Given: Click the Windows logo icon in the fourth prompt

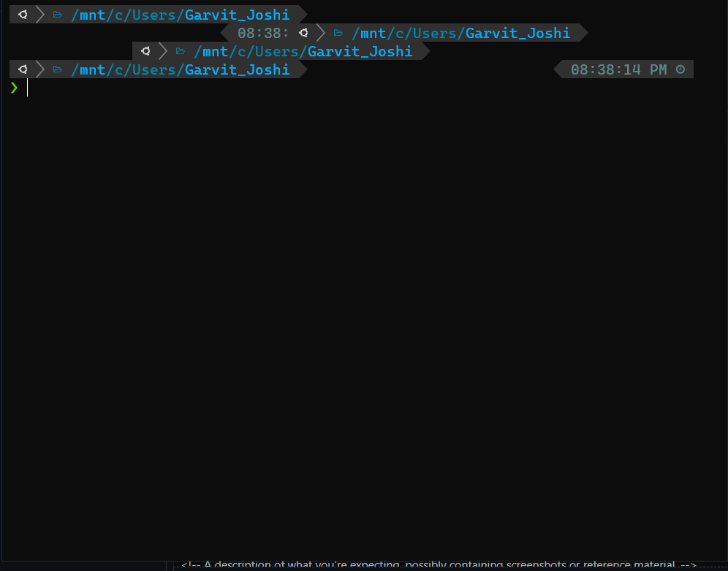Looking at the screenshot, I should point(22,69).
